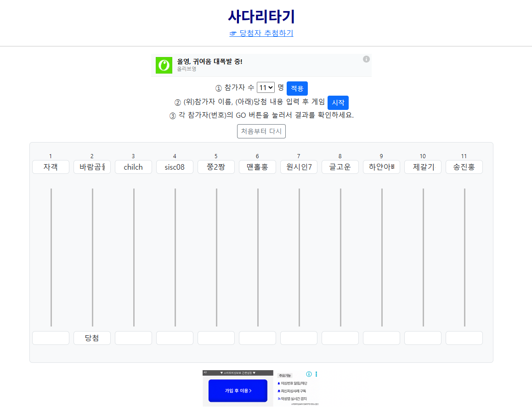
Task: Click the 처음부터 다시 button
Action: [x=261, y=132]
